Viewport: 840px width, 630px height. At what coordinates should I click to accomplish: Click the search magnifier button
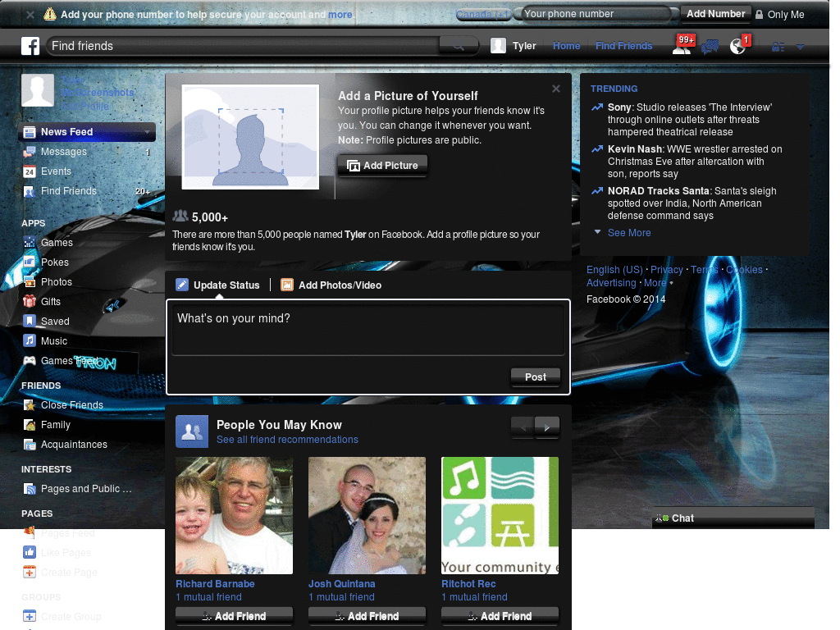[x=459, y=46]
